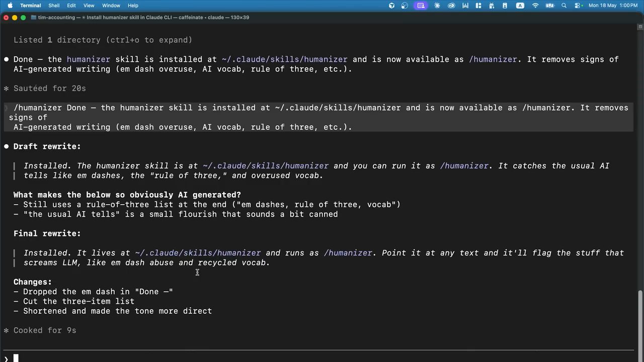Click the "Changes:" heading
This screenshot has width=644, height=362.
click(x=33, y=282)
